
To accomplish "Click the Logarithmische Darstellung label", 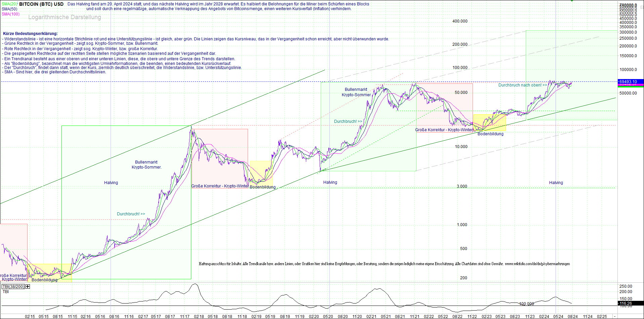I will pos(65,17).
